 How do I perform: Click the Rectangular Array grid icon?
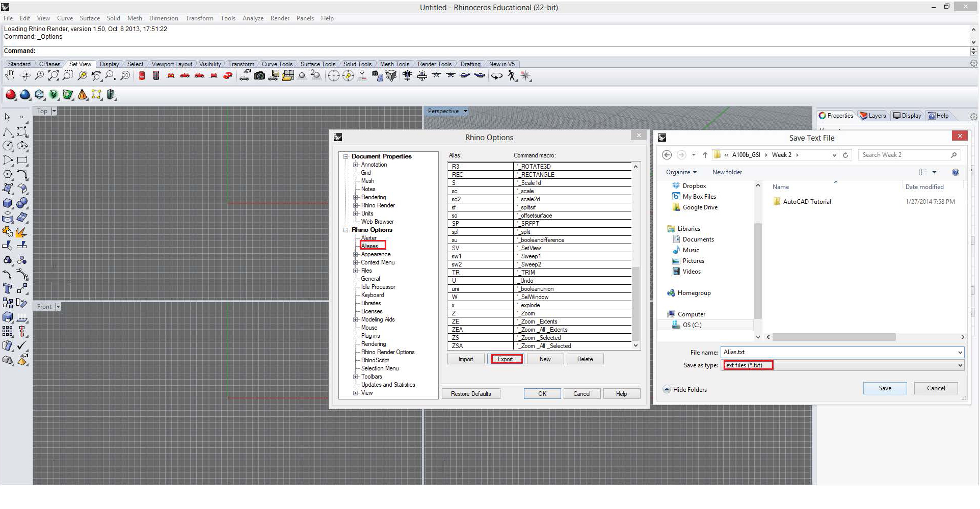(x=8, y=332)
